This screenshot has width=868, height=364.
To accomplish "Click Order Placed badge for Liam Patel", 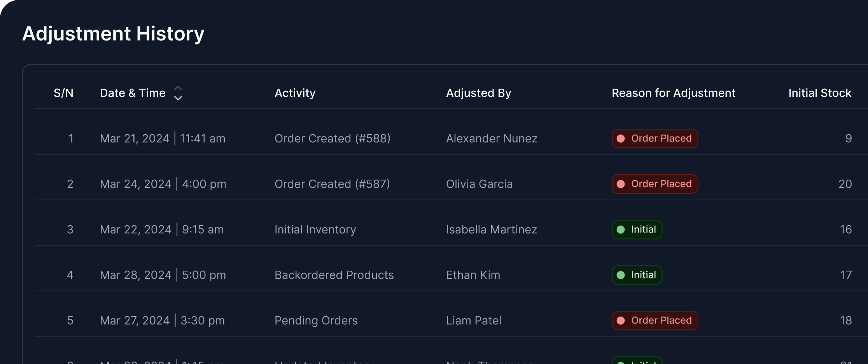I will tap(654, 320).
